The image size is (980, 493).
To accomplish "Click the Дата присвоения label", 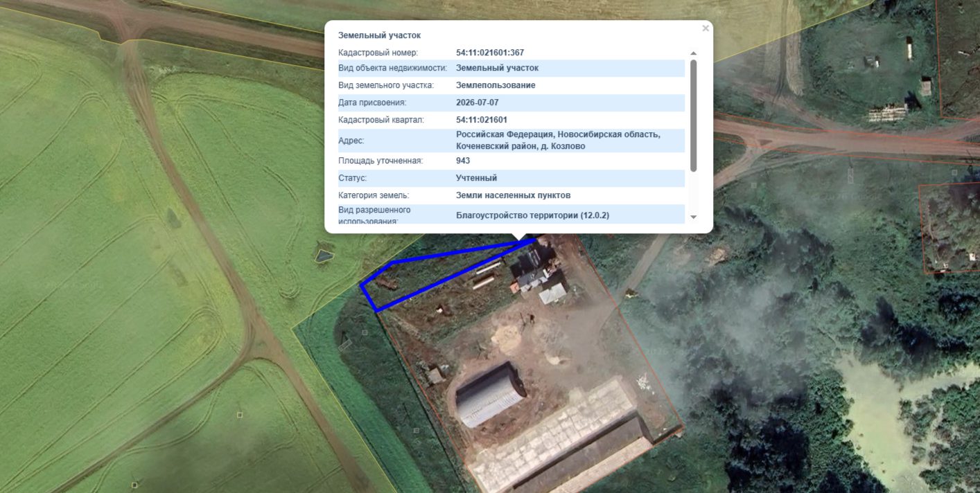I will click(x=372, y=102).
